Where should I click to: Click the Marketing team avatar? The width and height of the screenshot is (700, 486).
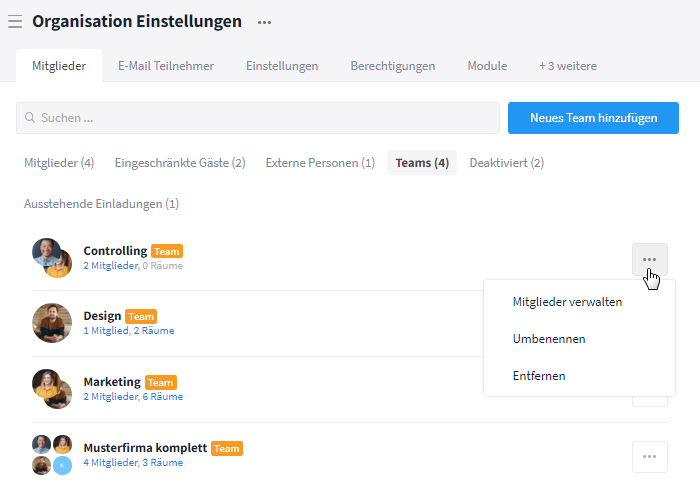pos(51,389)
